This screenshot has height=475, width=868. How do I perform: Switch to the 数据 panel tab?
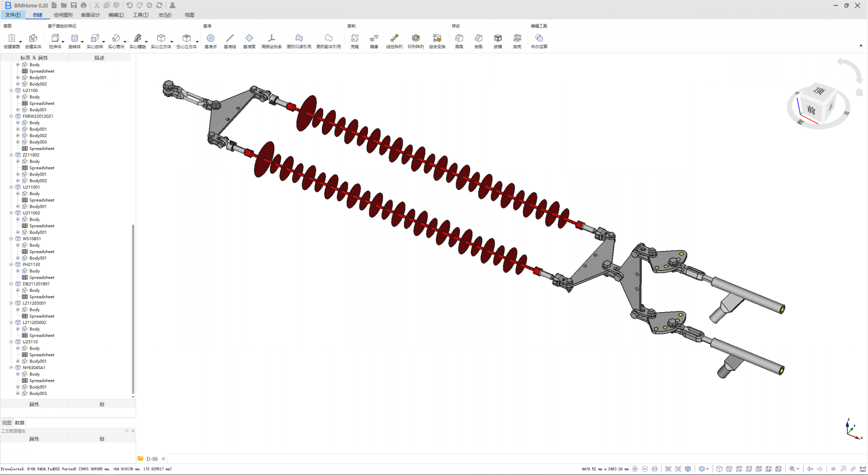(19, 423)
